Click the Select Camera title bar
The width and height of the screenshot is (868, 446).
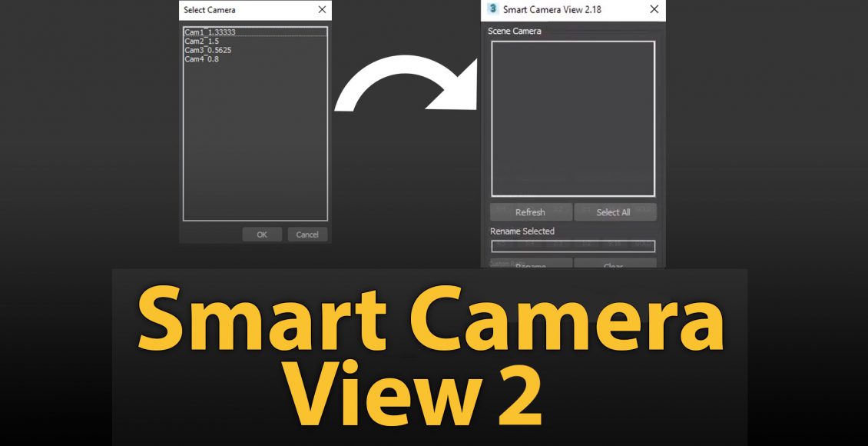pos(246,10)
